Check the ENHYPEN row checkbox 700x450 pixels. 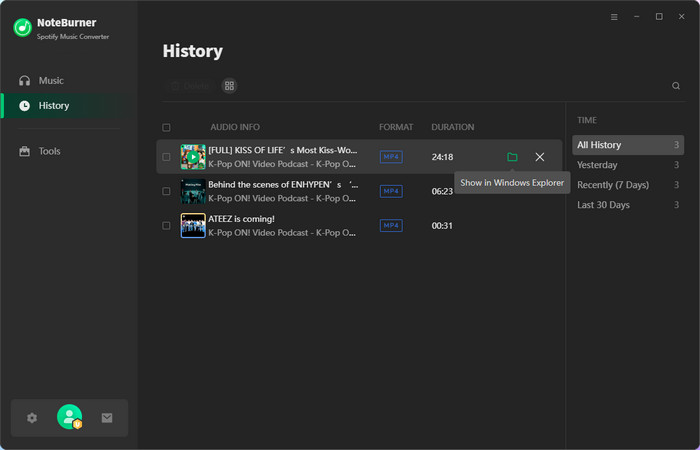coord(166,191)
